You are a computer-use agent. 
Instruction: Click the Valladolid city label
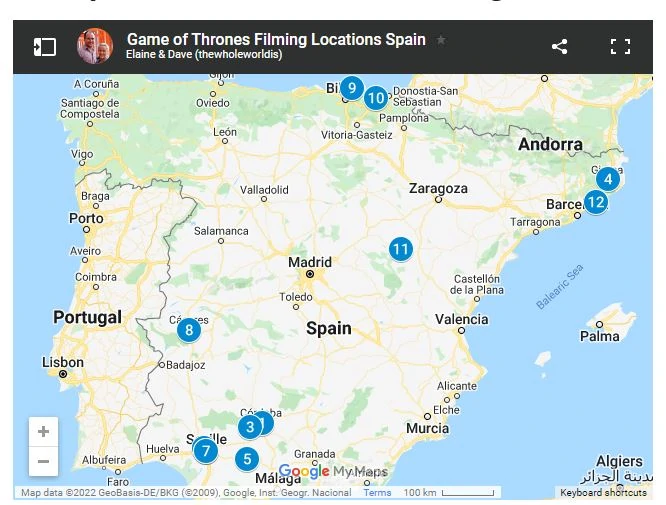[x=264, y=190]
